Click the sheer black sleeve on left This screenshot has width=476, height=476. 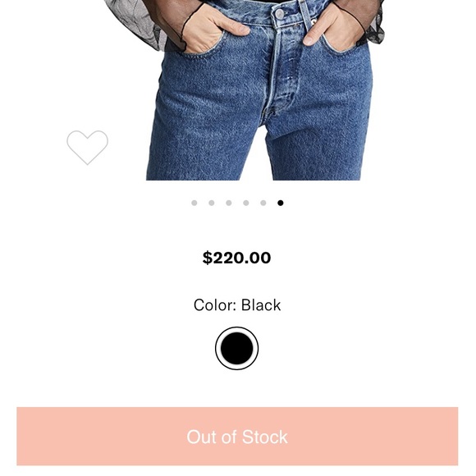[134, 23]
